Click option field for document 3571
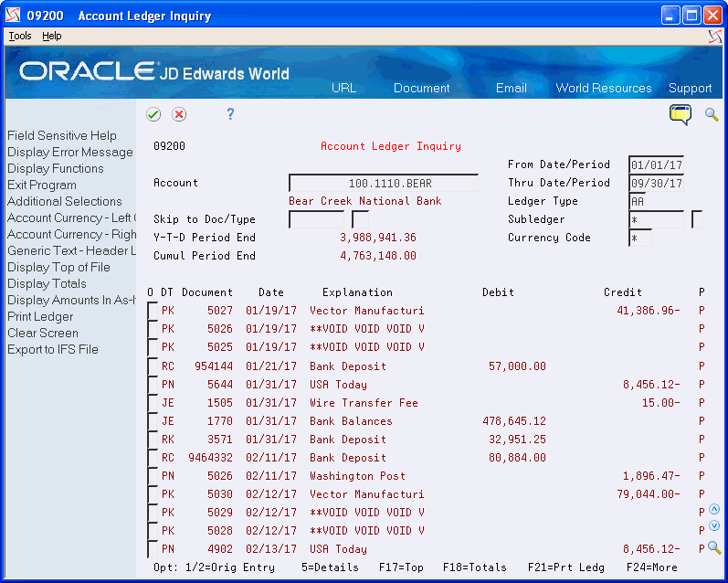This screenshot has height=583, width=728. (x=153, y=440)
